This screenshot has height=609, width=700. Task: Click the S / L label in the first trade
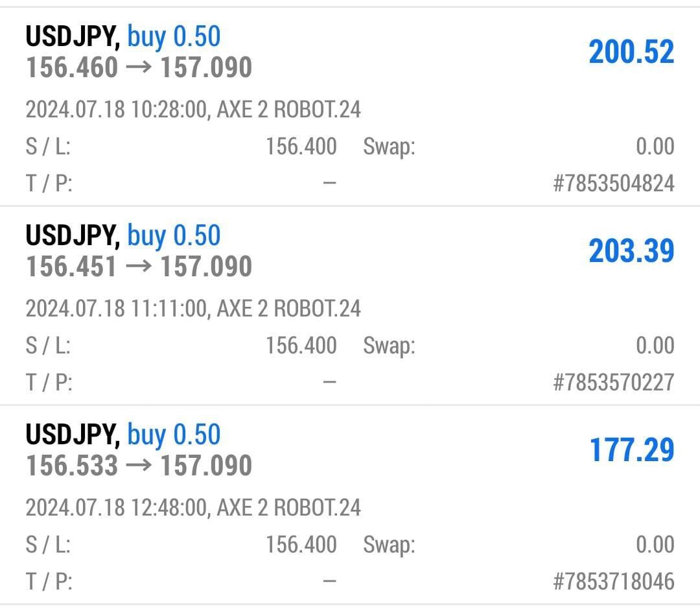[x=48, y=147]
